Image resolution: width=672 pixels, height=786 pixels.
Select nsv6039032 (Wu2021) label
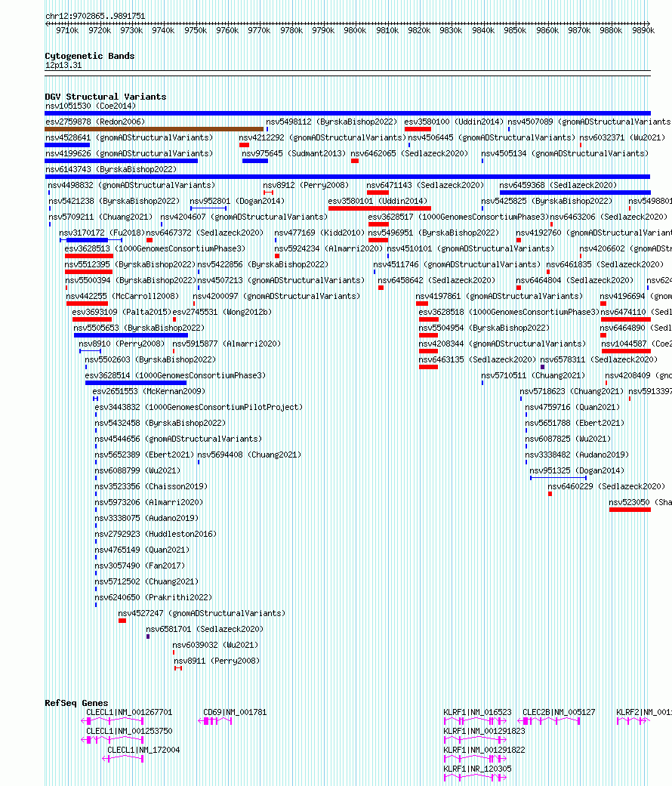(215, 645)
